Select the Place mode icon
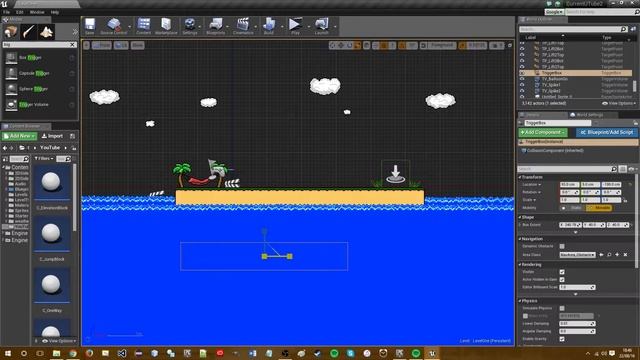The width and height of the screenshot is (640, 360). (x=11, y=32)
